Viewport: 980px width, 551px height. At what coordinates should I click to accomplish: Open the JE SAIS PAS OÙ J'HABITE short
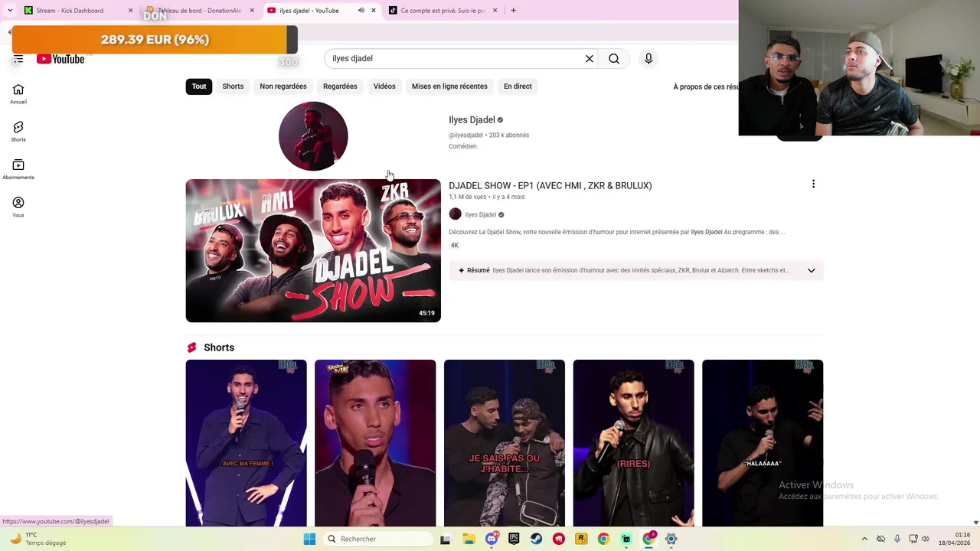click(x=505, y=443)
